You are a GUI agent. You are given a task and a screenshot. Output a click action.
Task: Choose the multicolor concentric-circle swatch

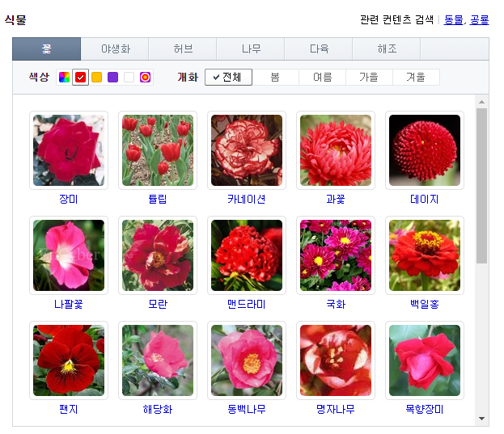pyautogui.click(x=146, y=78)
